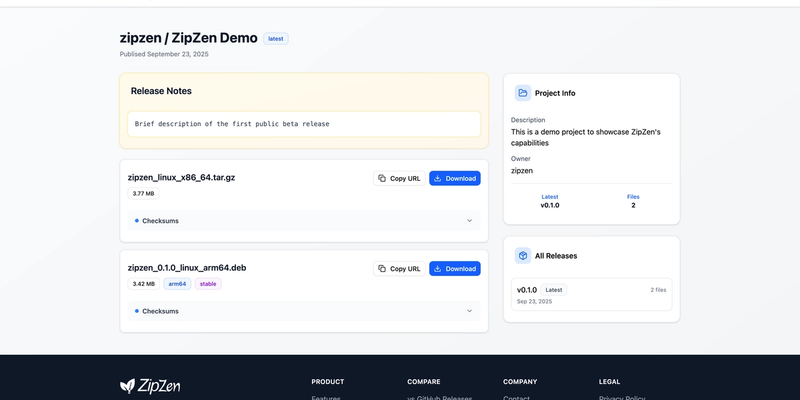Download zipzen_0.1.0_linux_arm64.deb

[x=455, y=268]
